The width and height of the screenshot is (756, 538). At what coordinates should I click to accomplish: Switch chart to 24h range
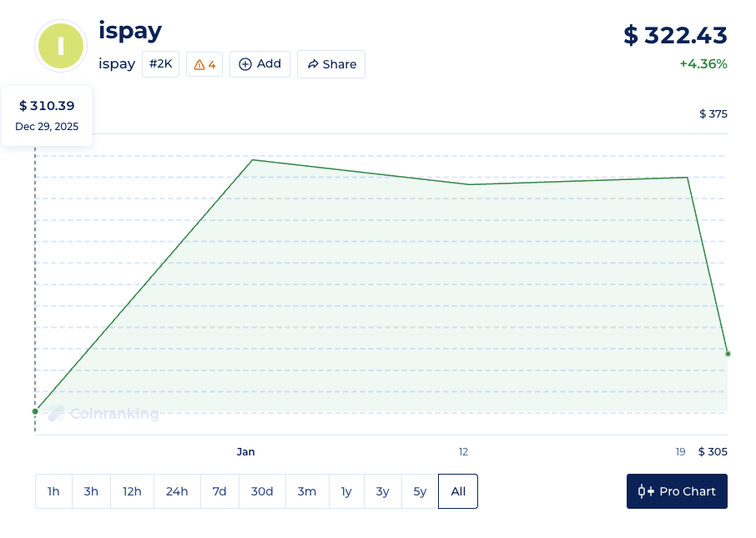pyautogui.click(x=177, y=491)
